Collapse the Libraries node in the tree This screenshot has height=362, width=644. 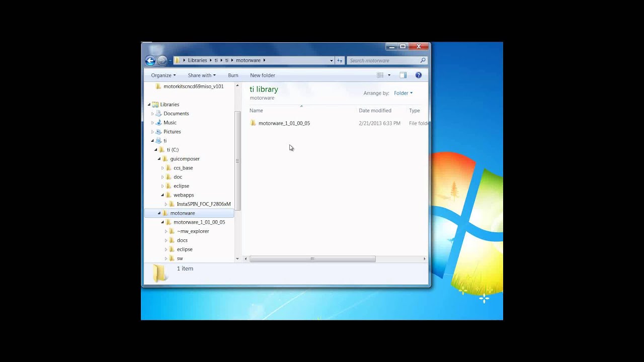click(x=149, y=105)
